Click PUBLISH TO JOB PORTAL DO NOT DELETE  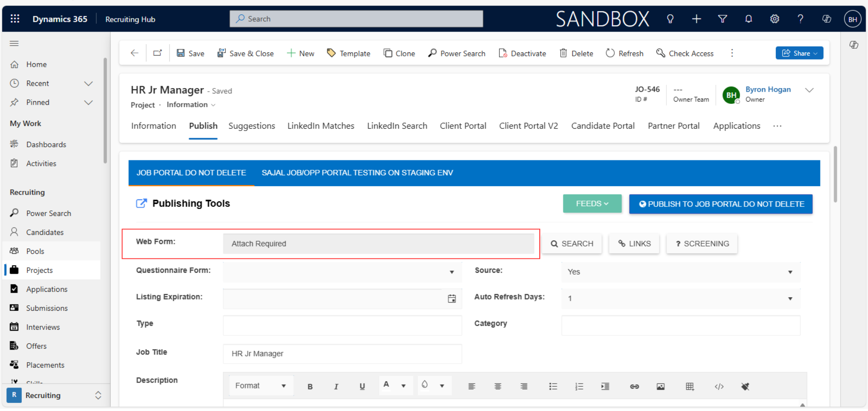pos(721,204)
